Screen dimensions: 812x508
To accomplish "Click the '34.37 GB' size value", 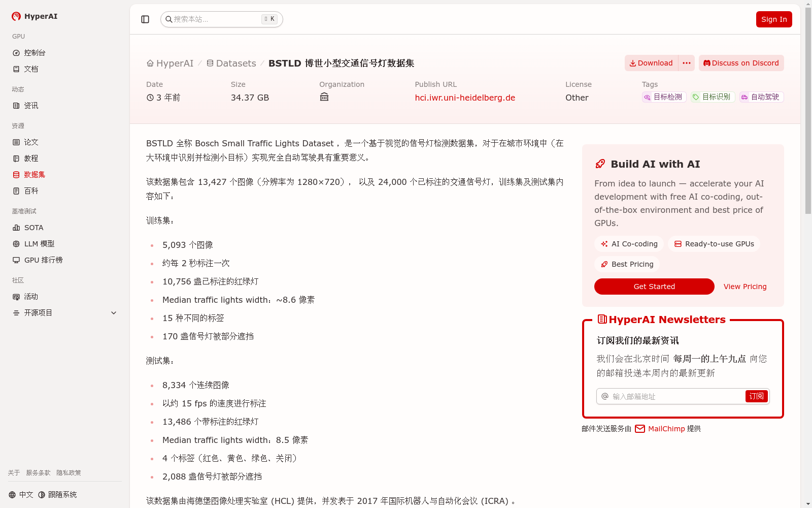I will click(x=250, y=98).
